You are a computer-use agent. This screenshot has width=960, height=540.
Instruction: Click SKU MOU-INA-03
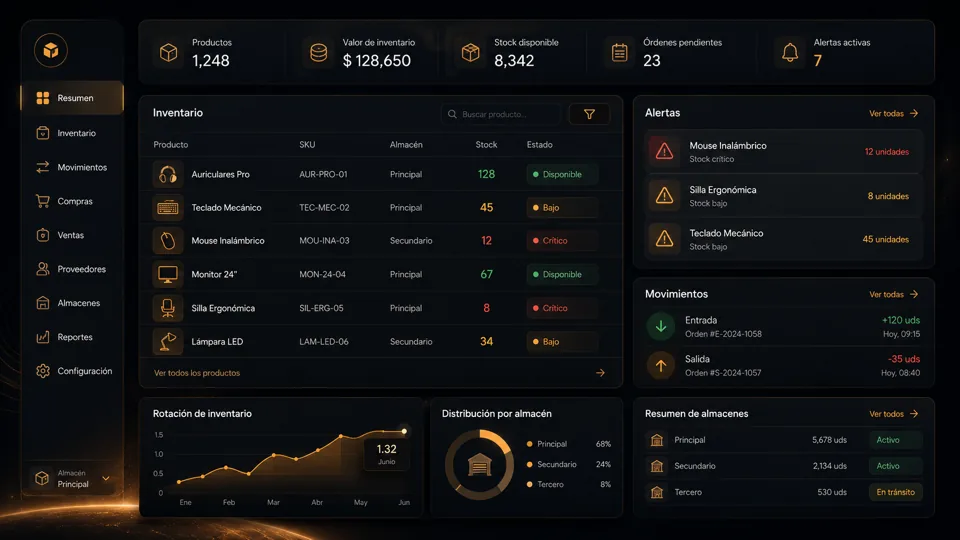[x=324, y=241]
